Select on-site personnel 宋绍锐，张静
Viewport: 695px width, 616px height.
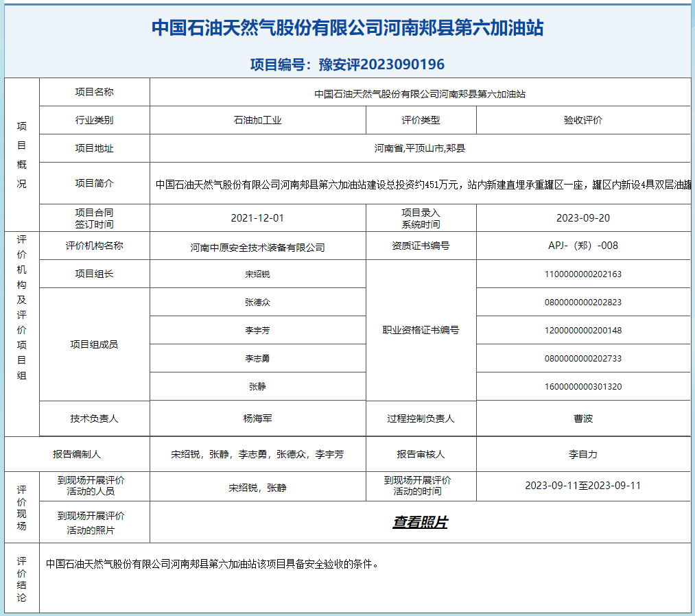point(257,488)
